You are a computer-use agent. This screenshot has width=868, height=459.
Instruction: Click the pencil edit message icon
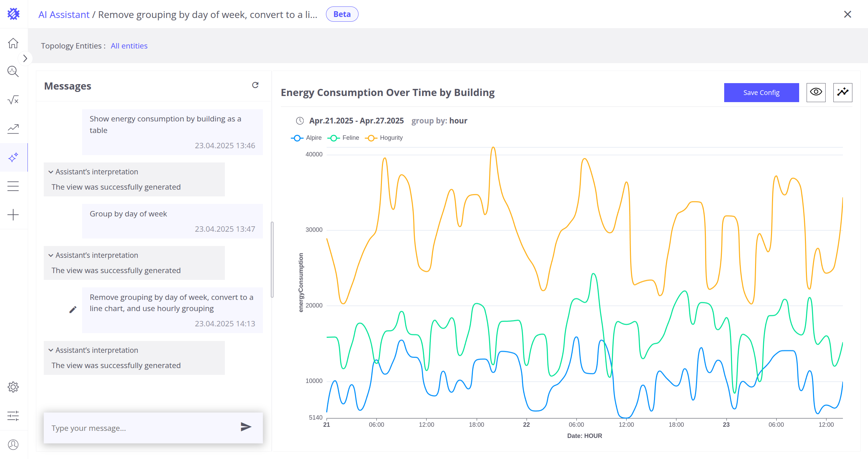pyautogui.click(x=73, y=310)
